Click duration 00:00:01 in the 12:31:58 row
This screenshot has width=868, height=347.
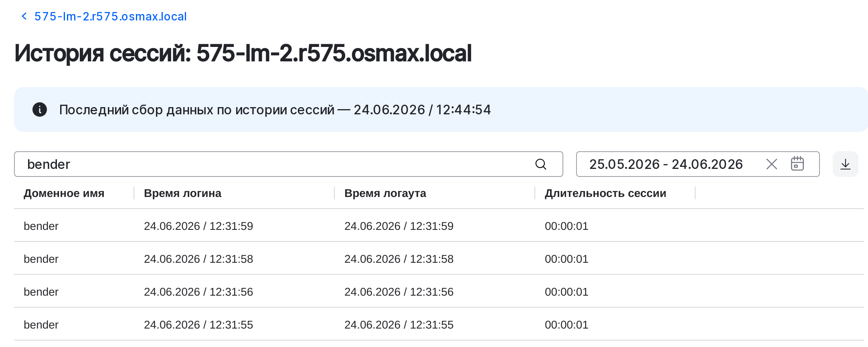(567, 259)
